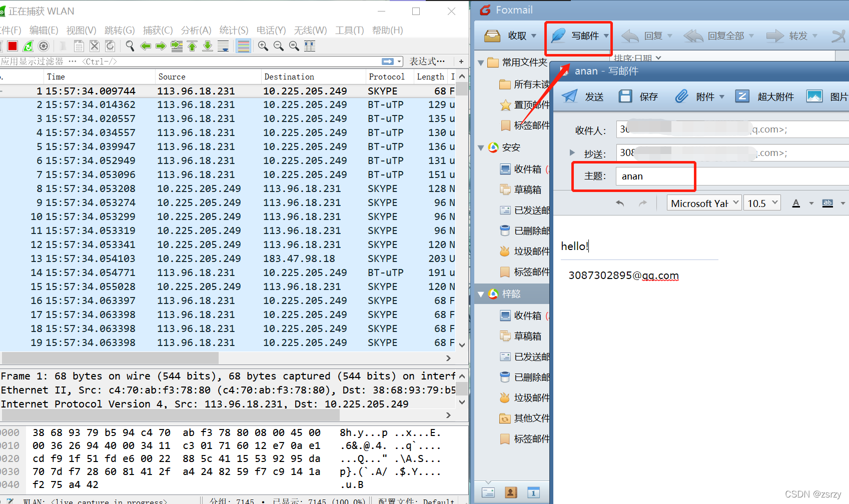Click undo arrow in compose toolbar

pyautogui.click(x=620, y=203)
